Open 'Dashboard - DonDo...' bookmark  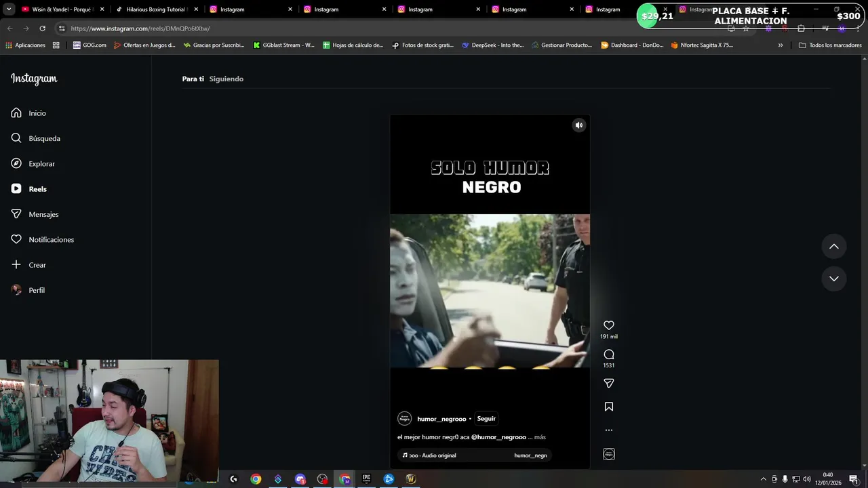(x=632, y=45)
